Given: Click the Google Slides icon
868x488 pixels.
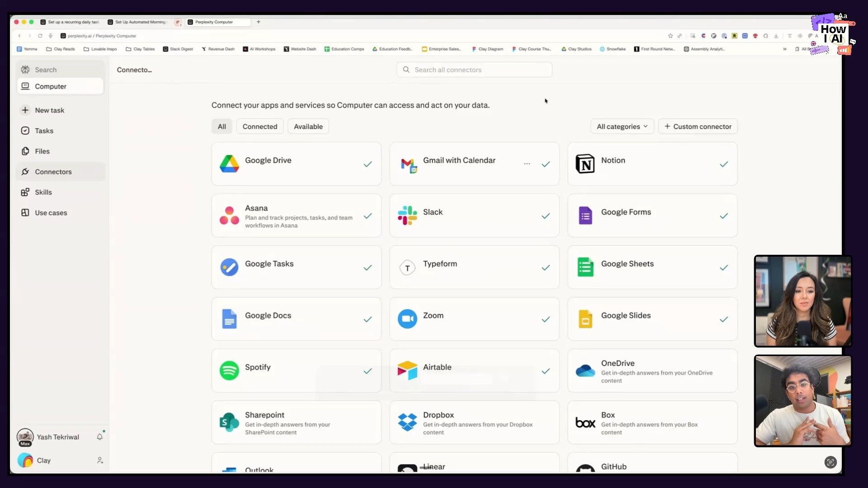Looking at the screenshot, I should tap(585, 319).
